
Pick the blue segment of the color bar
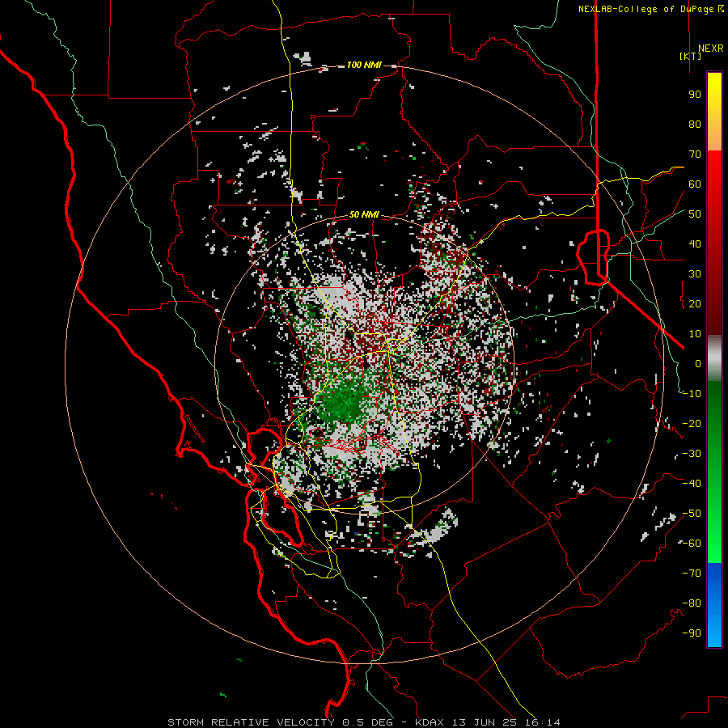pos(714,605)
